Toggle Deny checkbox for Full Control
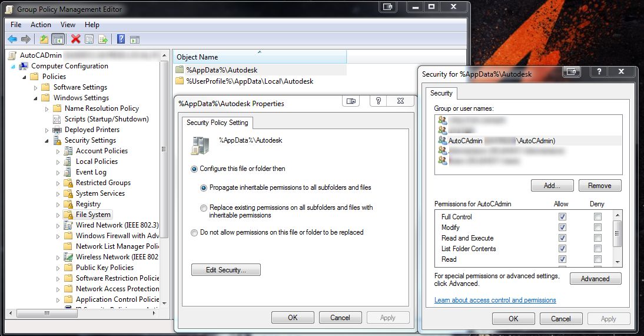The height and width of the screenshot is (336, 644). coord(597,217)
